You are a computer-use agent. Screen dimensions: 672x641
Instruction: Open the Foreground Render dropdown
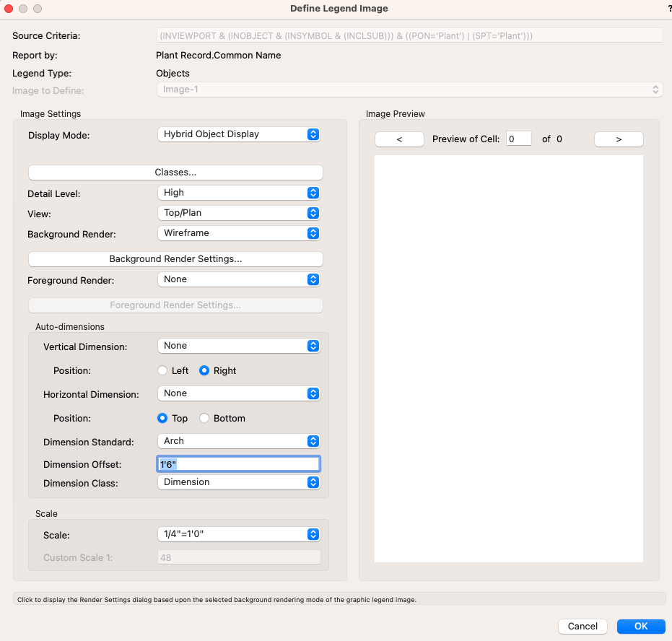[238, 279]
